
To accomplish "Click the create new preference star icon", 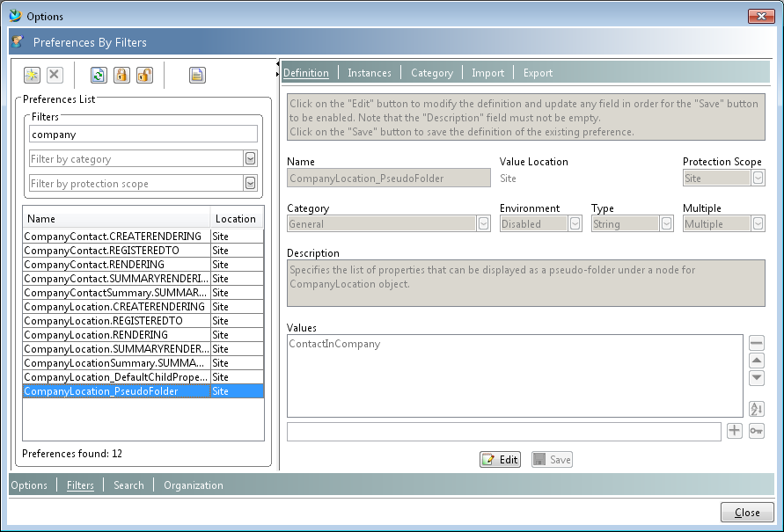I will 32,76.
